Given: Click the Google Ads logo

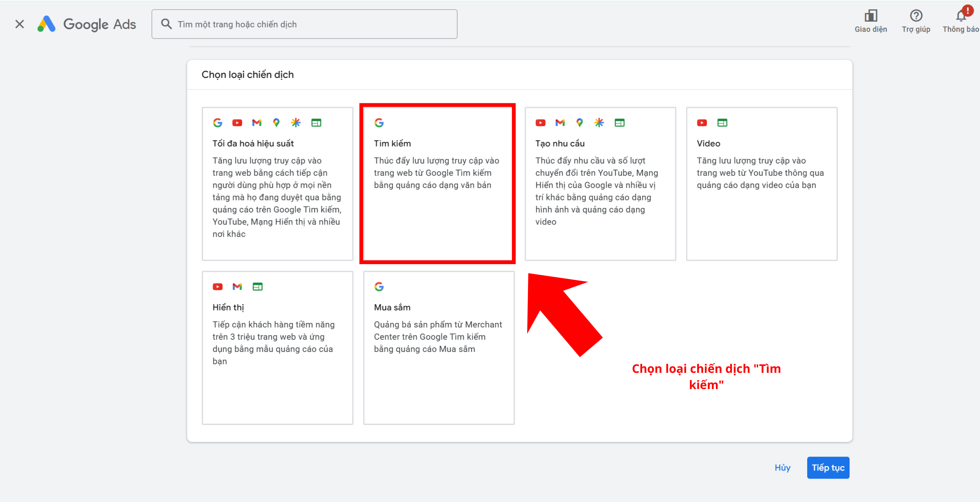Looking at the screenshot, I should tap(86, 24).
